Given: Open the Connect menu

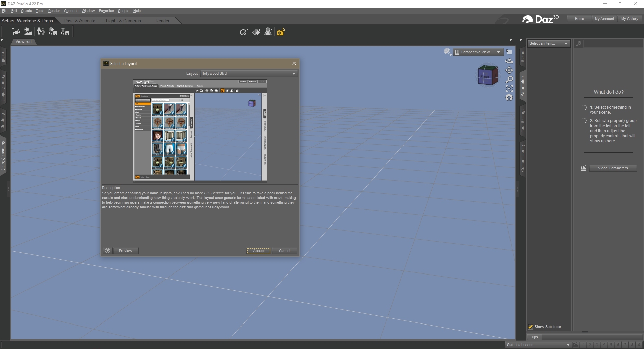Looking at the screenshot, I should (71, 11).
